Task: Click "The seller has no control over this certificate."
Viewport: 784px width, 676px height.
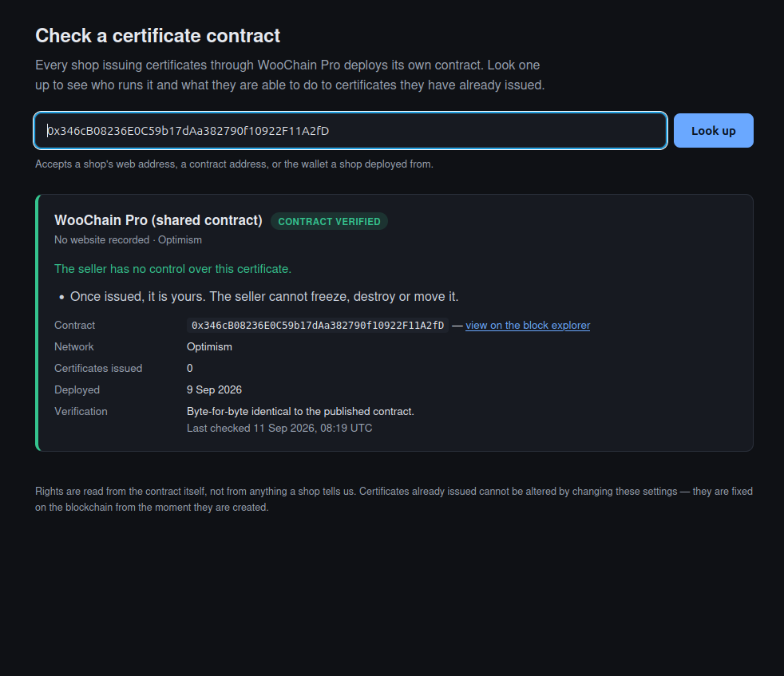Action: 172,269
